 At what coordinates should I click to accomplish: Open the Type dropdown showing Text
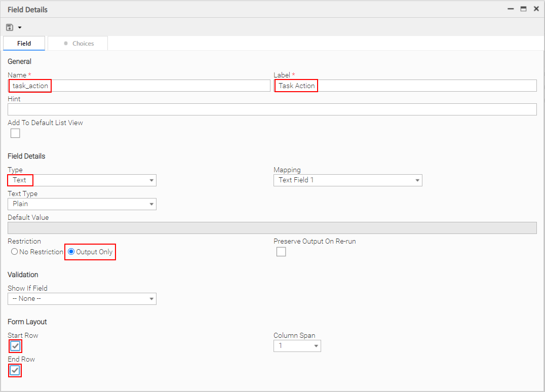[x=82, y=180]
